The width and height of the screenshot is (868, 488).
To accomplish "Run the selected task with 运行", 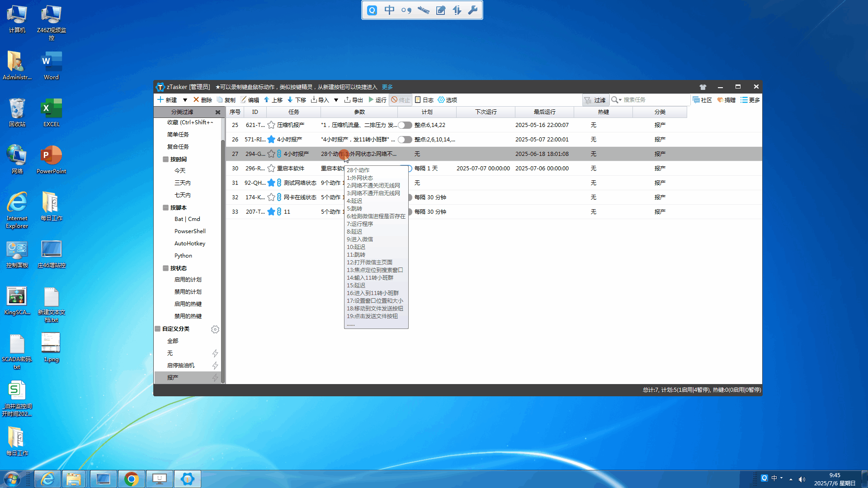I will click(x=377, y=100).
